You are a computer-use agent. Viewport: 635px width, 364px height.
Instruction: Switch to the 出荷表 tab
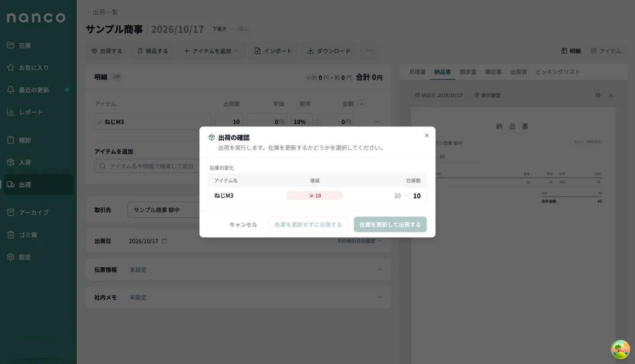click(x=519, y=72)
